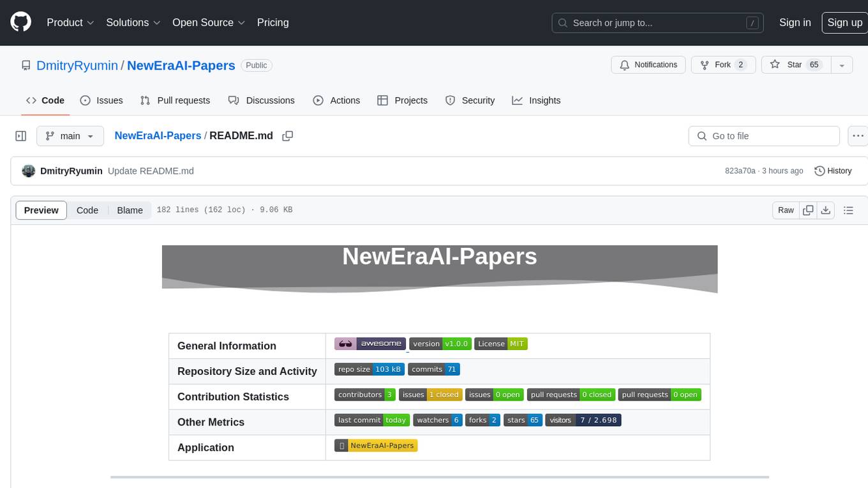
Task: Expand the star lists dropdown arrow
Action: click(x=842, y=65)
